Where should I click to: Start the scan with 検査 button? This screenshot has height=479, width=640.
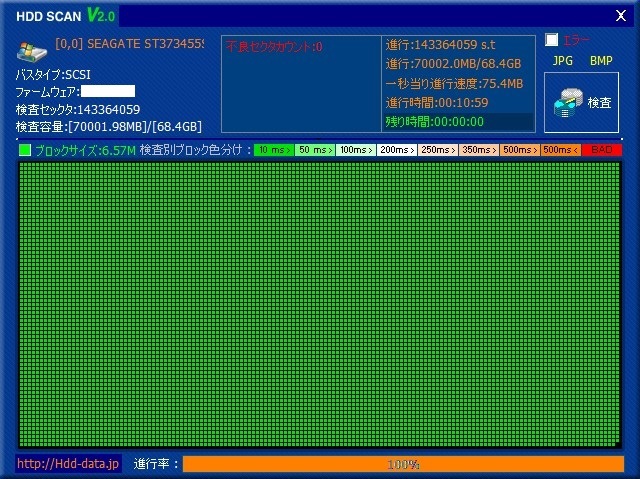coord(581,102)
